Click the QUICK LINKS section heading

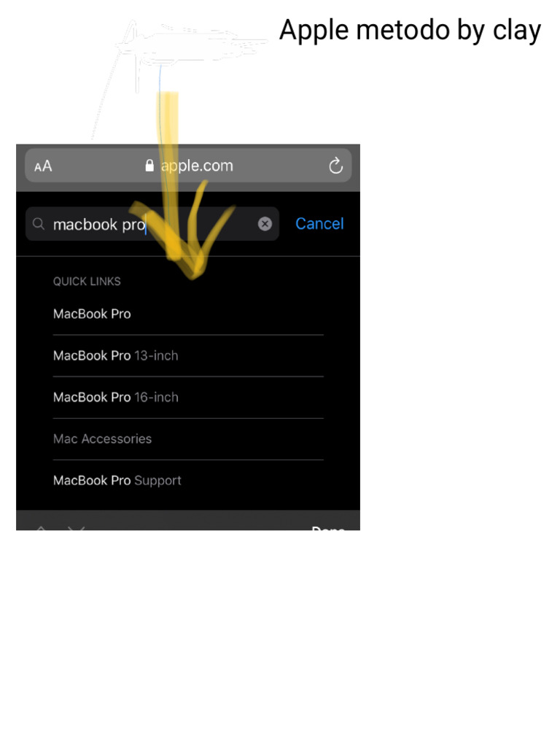(87, 281)
